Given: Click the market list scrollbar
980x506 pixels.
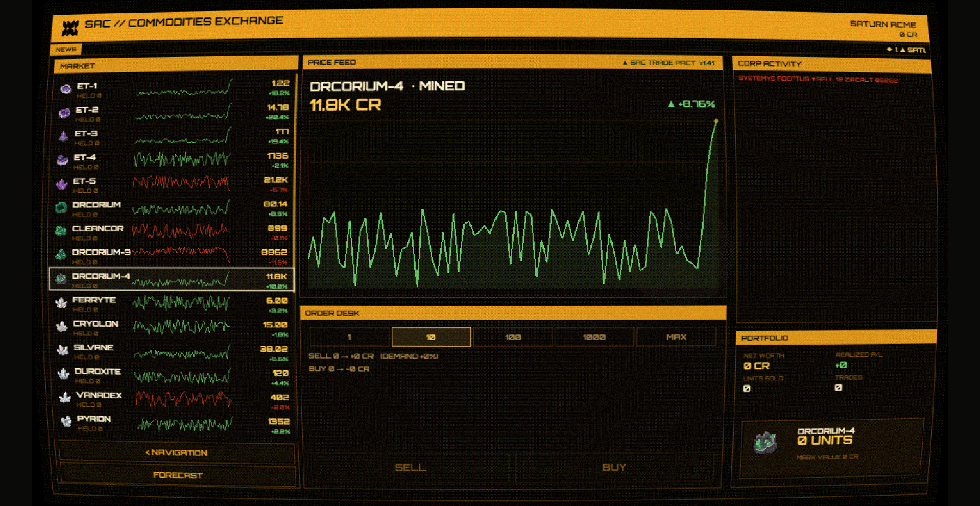Looking at the screenshot, I should tap(295, 153).
